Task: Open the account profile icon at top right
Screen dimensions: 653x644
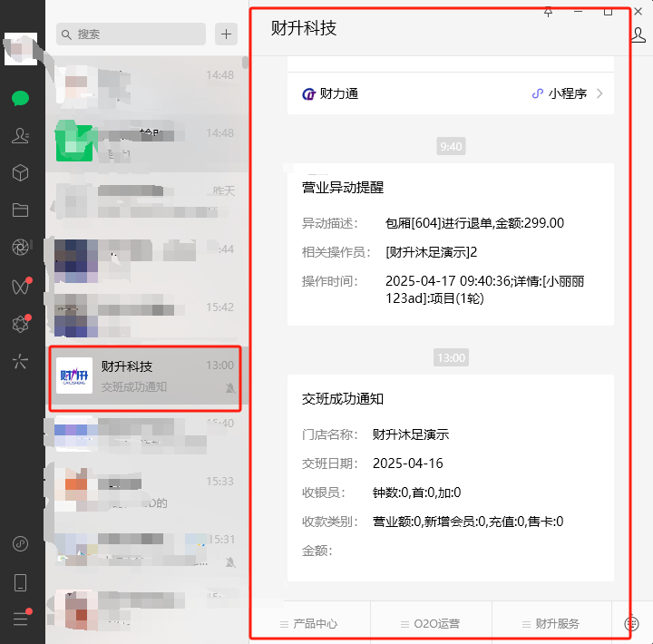Action: (x=638, y=35)
